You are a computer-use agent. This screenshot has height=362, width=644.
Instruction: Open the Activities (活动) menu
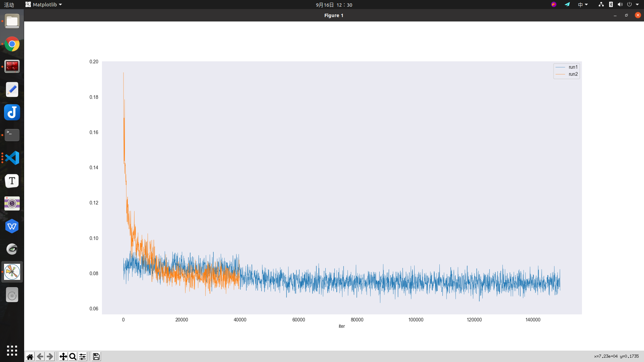9,4
